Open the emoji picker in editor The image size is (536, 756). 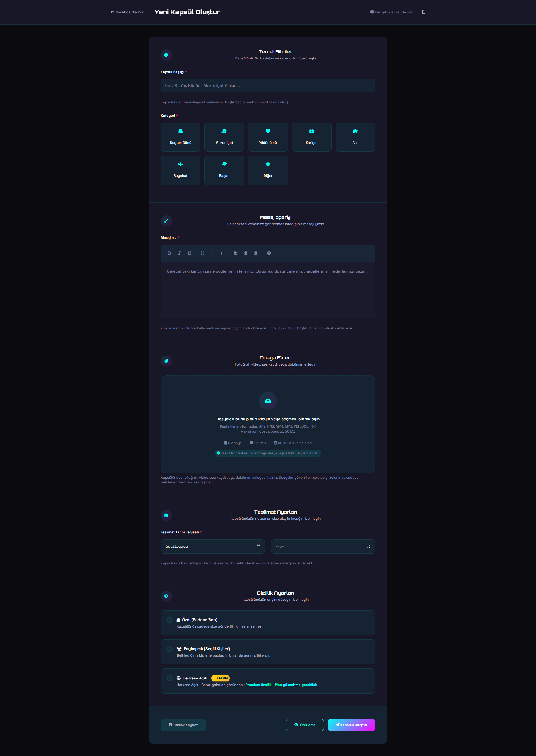[269, 253]
